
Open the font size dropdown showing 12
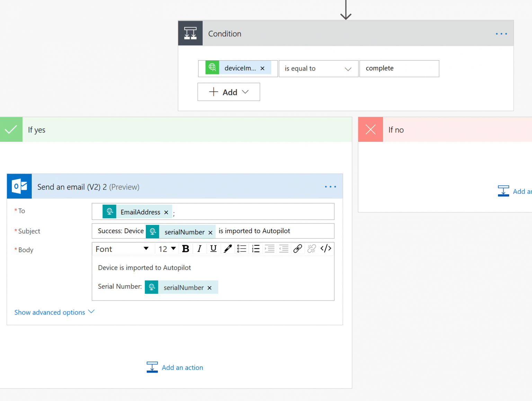click(x=167, y=248)
